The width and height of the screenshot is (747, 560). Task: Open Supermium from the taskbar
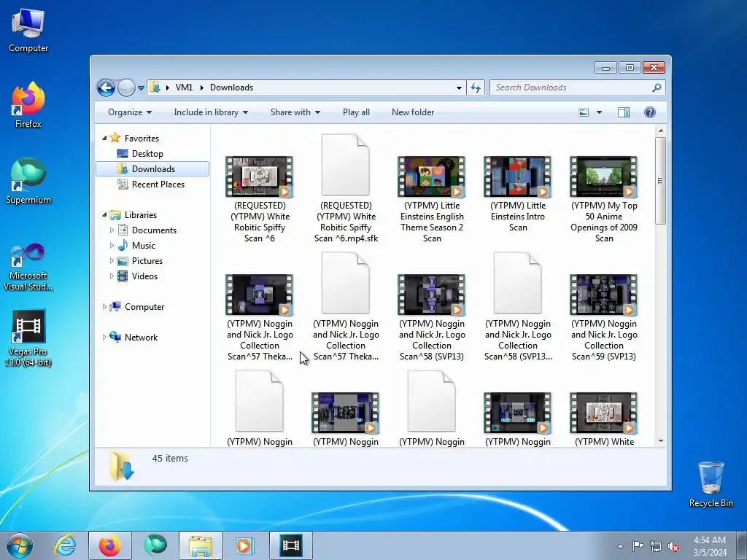coord(155,545)
